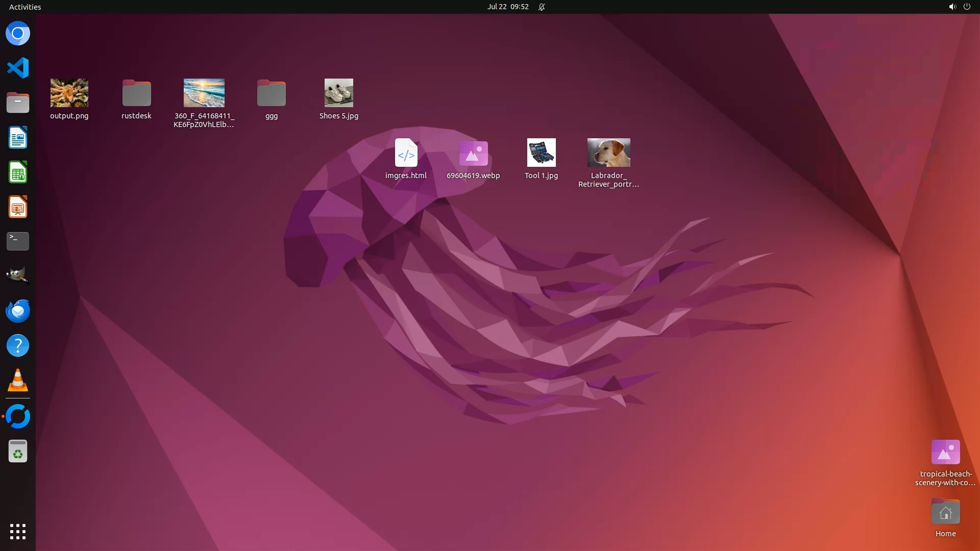Select the imgres.html desktop file
This screenshot has height=551, width=980.
coord(406,153)
